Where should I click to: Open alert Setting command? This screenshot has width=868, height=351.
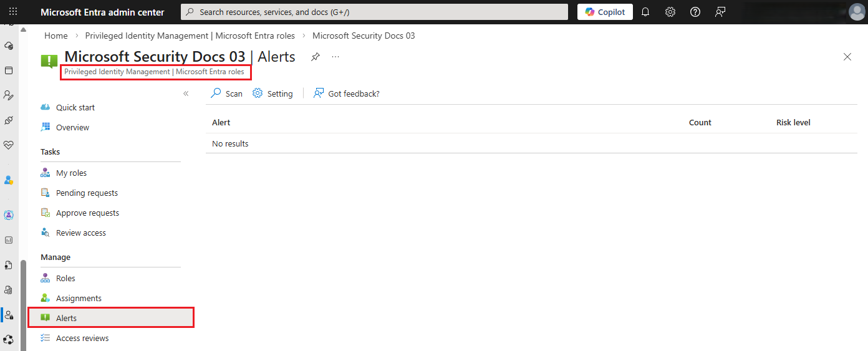click(272, 94)
